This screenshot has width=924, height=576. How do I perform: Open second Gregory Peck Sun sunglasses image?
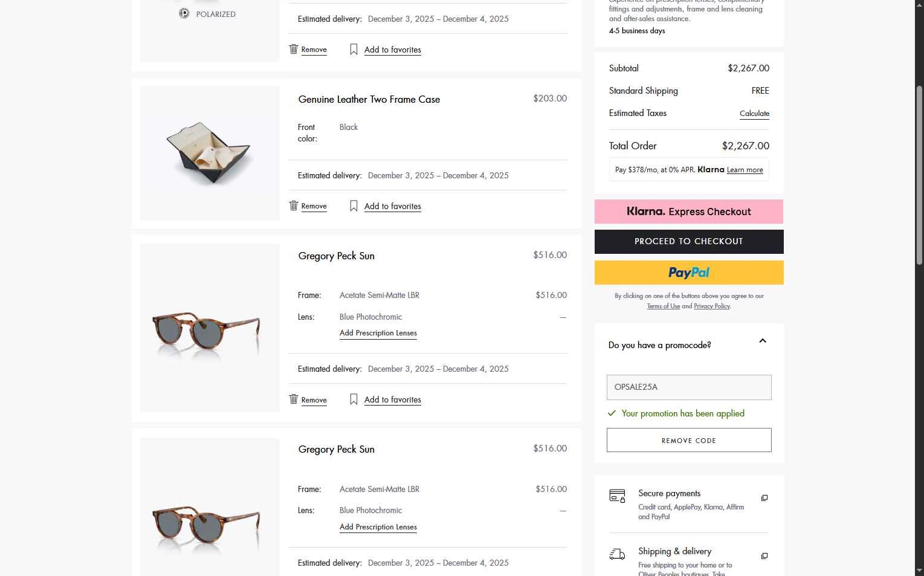tap(210, 506)
